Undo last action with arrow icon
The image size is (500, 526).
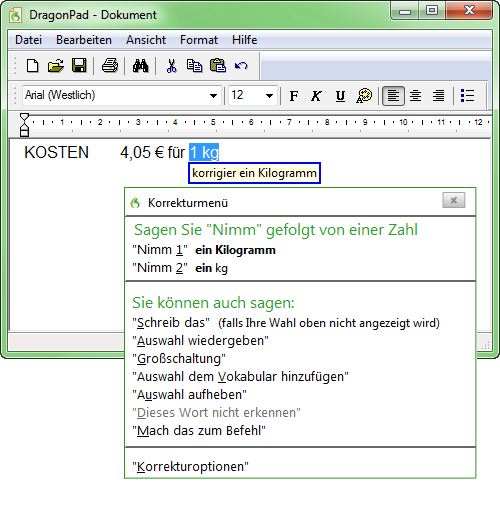(x=241, y=65)
